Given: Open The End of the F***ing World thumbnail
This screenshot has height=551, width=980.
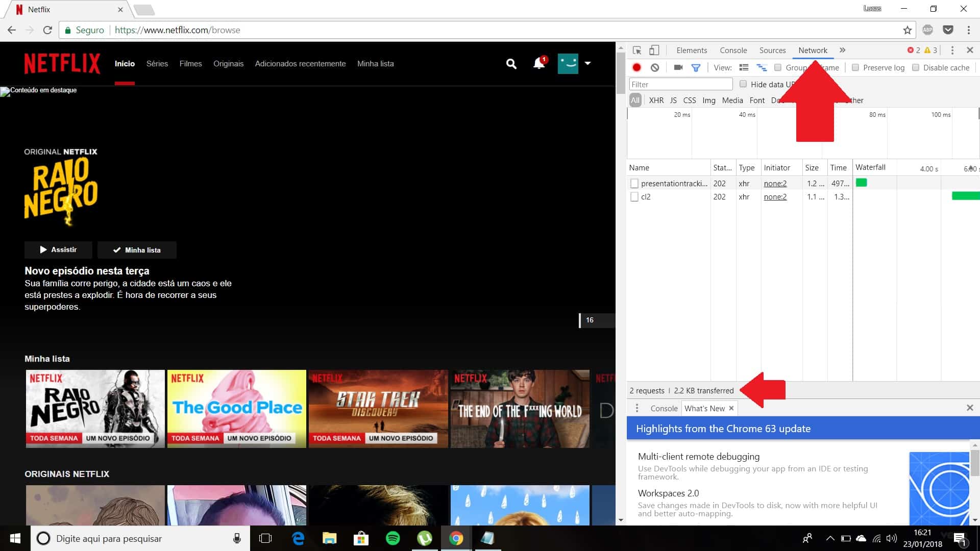Looking at the screenshot, I should click(x=520, y=409).
